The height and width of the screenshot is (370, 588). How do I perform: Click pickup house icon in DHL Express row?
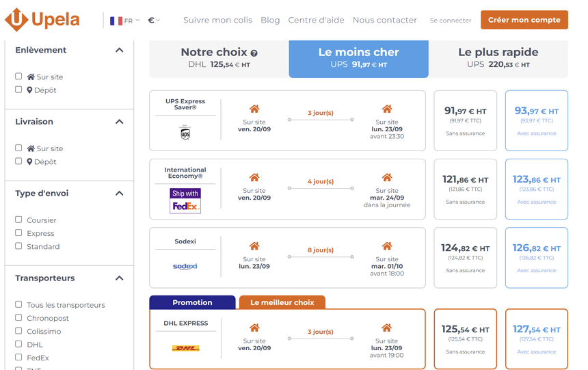pyautogui.click(x=254, y=328)
